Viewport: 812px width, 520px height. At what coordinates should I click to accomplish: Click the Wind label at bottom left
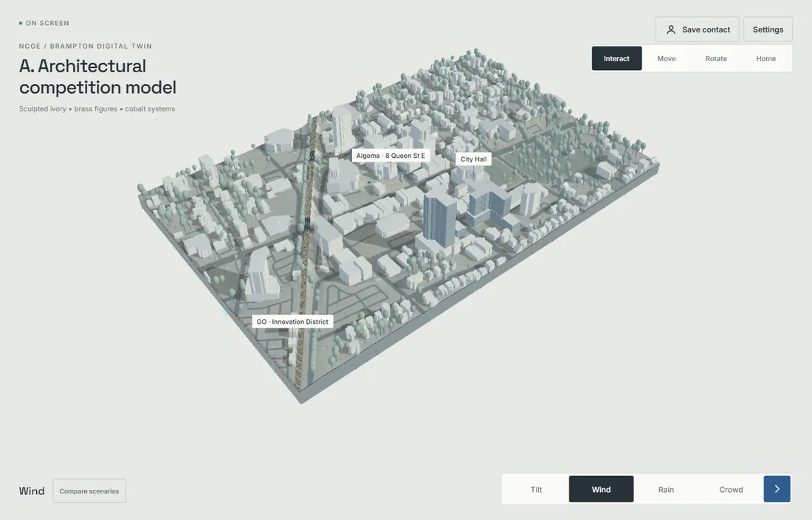click(x=32, y=491)
